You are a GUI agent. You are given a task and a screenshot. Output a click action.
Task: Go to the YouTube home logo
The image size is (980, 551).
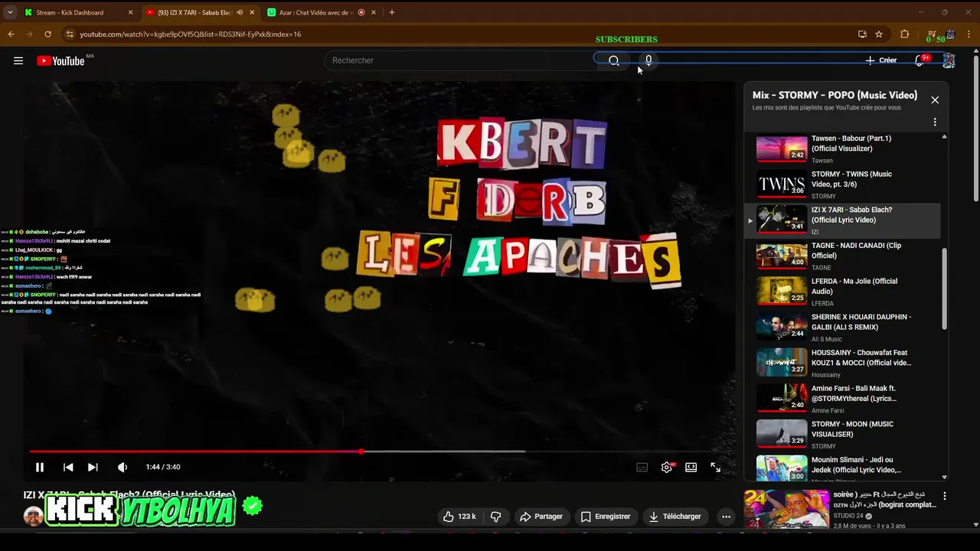pyautogui.click(x=60, y=60)
